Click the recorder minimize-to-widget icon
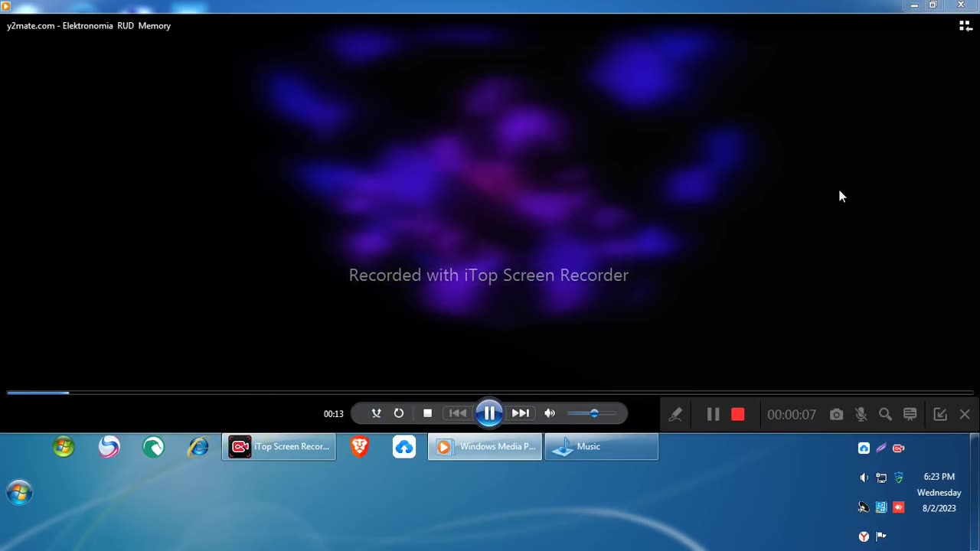 click(940, 414)
